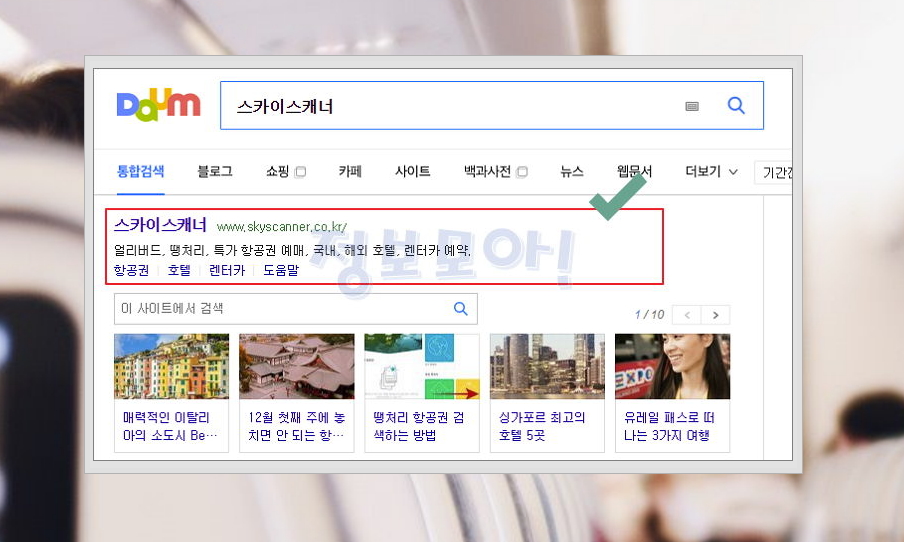Go to next page of carousel
904x542 pixels.
715,315
